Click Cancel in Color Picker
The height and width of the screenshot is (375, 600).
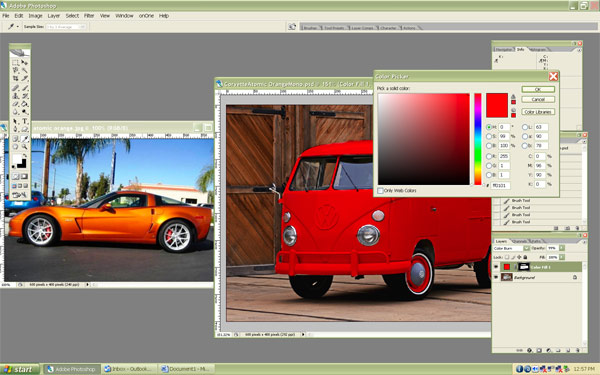[x=538, y=99]
